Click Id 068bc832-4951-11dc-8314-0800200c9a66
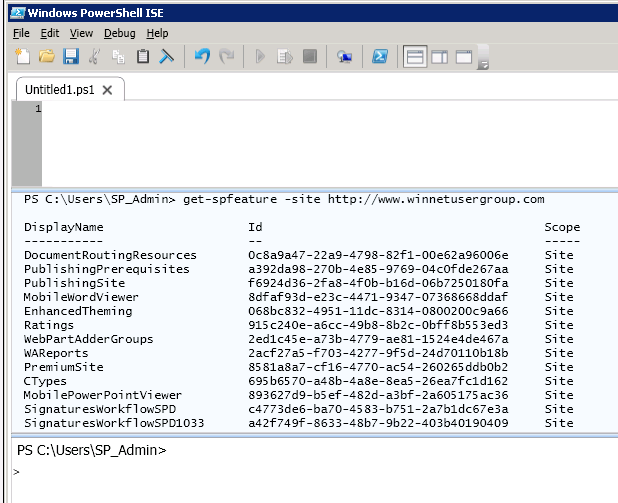The width and height of the screenshot is (618, 503). click(378, 311)
